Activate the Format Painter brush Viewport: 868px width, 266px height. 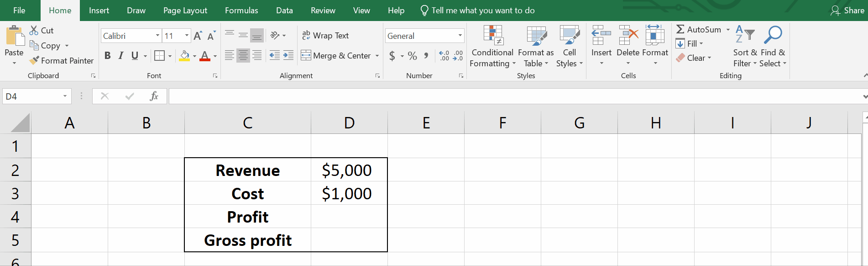[34, 60]
